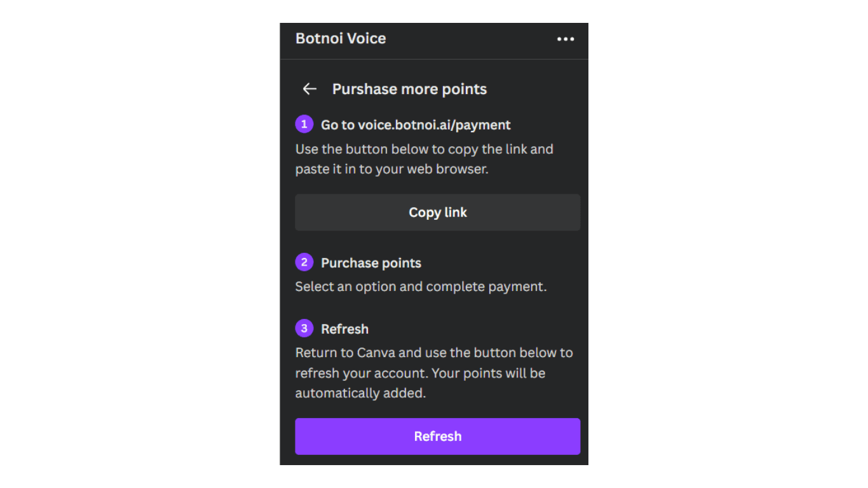This screenshot has height=488, width=868.
Task: Open the three-dot more options menu
Action: (x=566, y=39)
